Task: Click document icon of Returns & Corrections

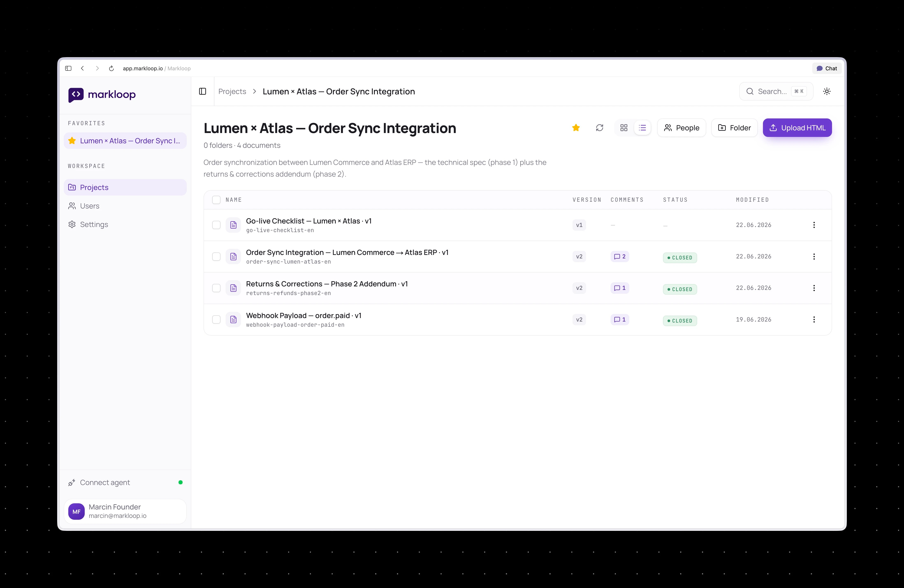Action: 233,288
